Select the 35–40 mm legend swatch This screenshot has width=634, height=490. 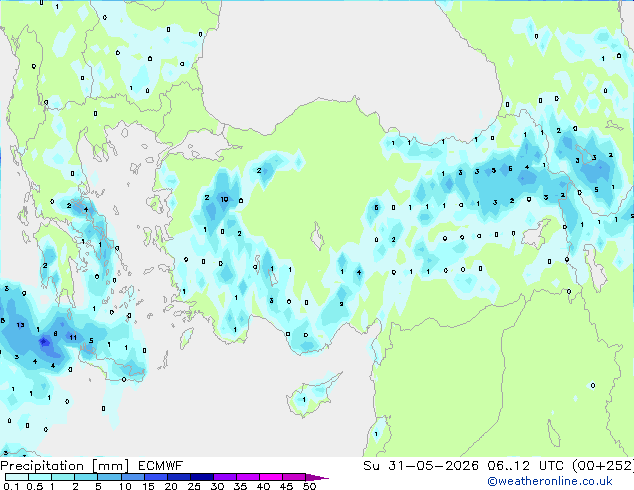coord(247,477)
